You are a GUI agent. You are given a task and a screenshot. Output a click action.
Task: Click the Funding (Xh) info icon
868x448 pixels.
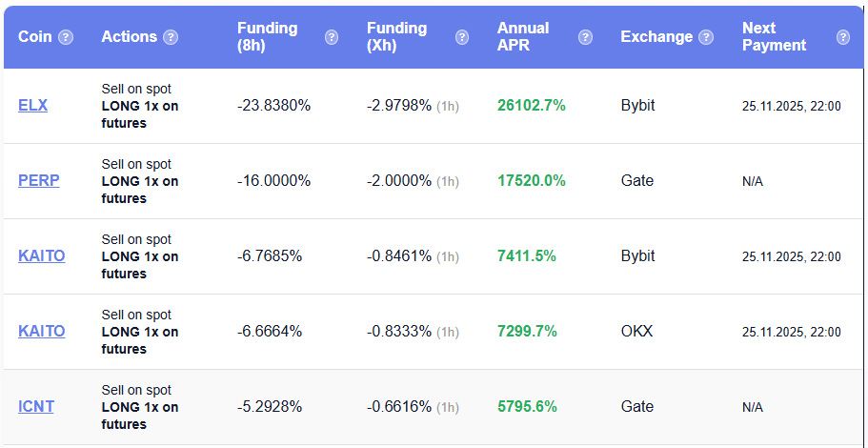pyautogui.click(x=462, y=37)
